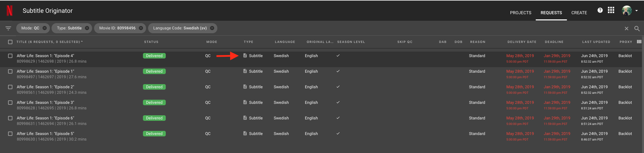
Task: Click Delivered status badge for Episode 4
Action: (154, 56)
